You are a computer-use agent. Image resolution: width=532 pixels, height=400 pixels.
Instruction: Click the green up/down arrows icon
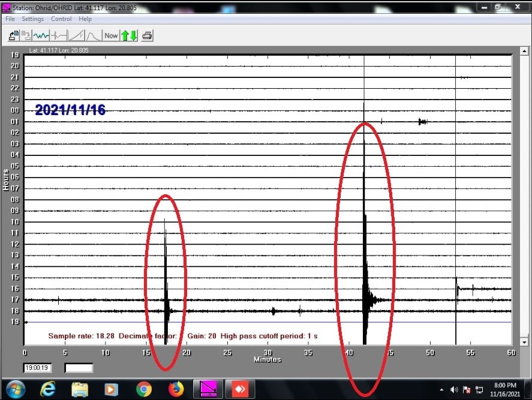pos(129,35)
